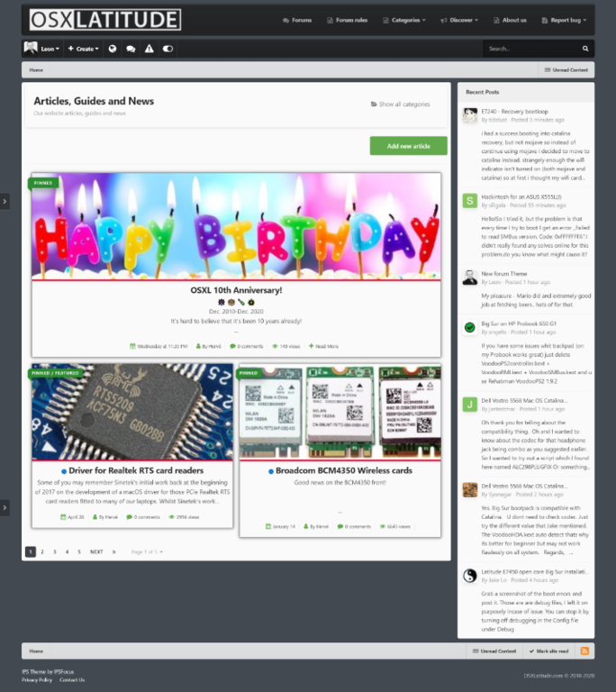Viewport: 616px width, 692px height.
Task: Open the About us menu item
Action: [510, 20]
